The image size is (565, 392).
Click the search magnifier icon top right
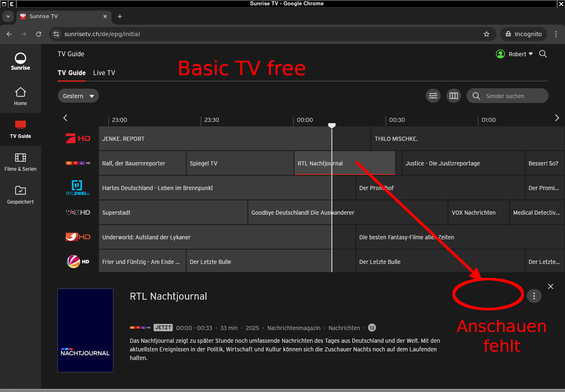point(543,54)
